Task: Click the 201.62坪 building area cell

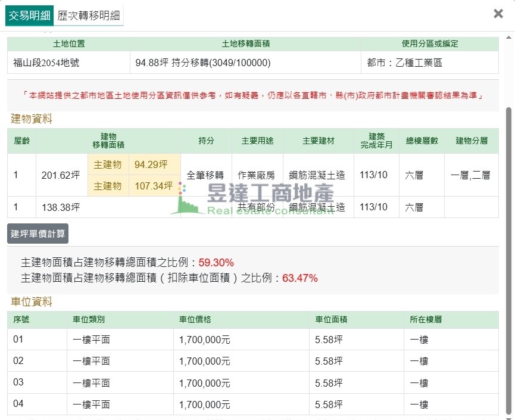Action: (61, 175)
